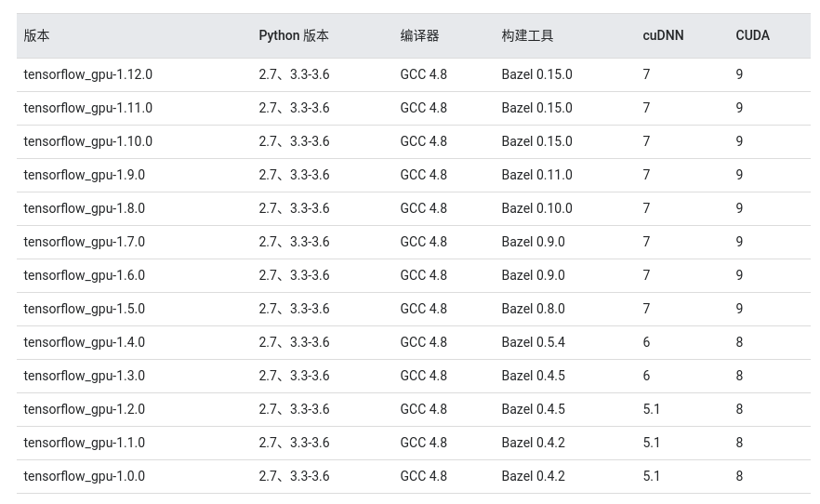Click tensorflow_gpu-1.10.0 in the version column
This screenshot has width=820, height=504.
(87, 141)
